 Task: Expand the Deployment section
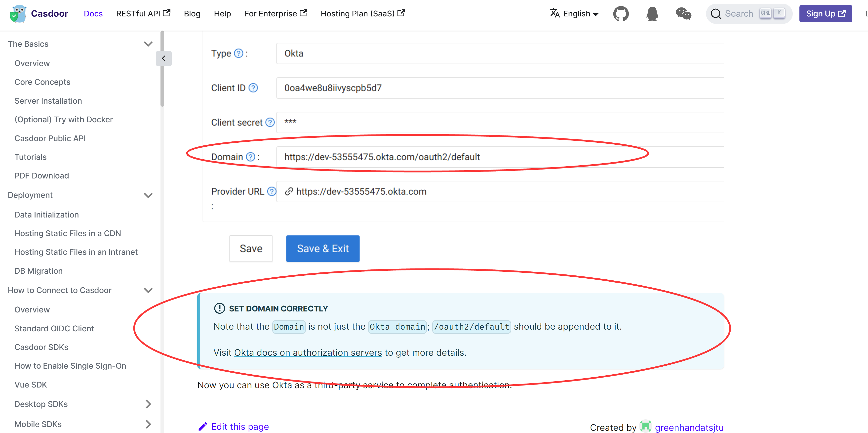[148, 195]
